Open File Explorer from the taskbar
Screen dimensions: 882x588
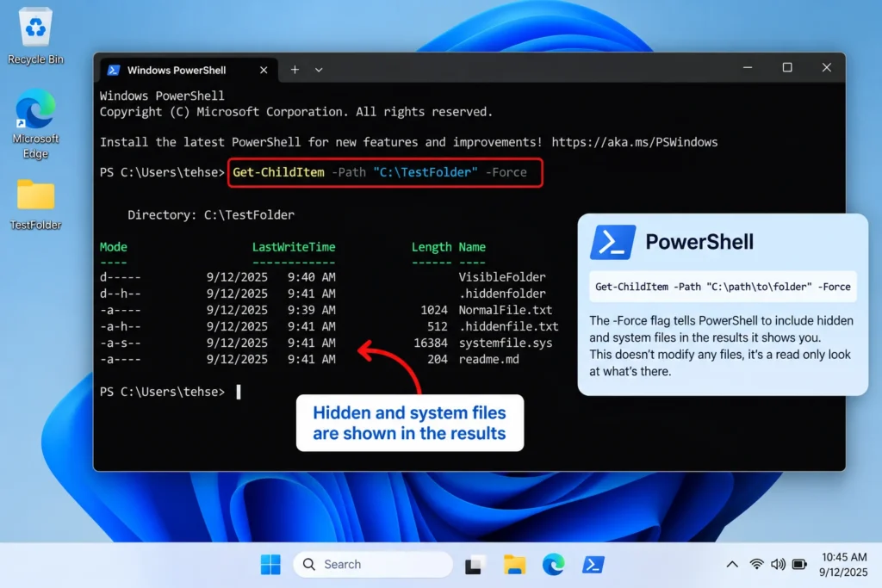[514, 565]
